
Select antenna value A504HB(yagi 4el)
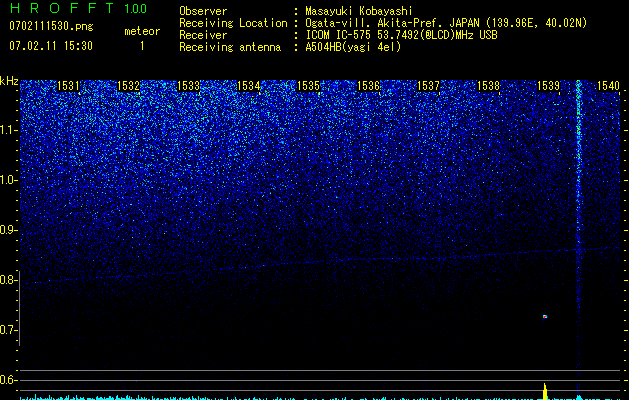click(353, 47)
